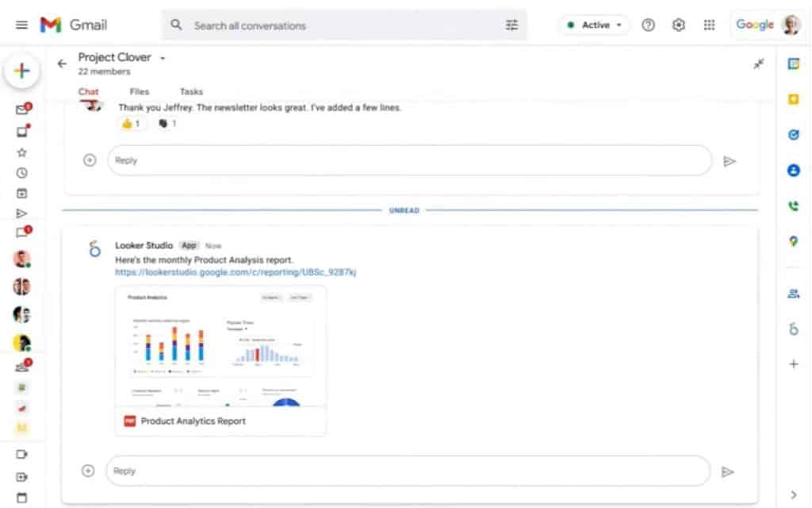This screenshot has height=508, width=812.
Task: Click the new meeting video camera icon
Action: [x=21, y=454]
